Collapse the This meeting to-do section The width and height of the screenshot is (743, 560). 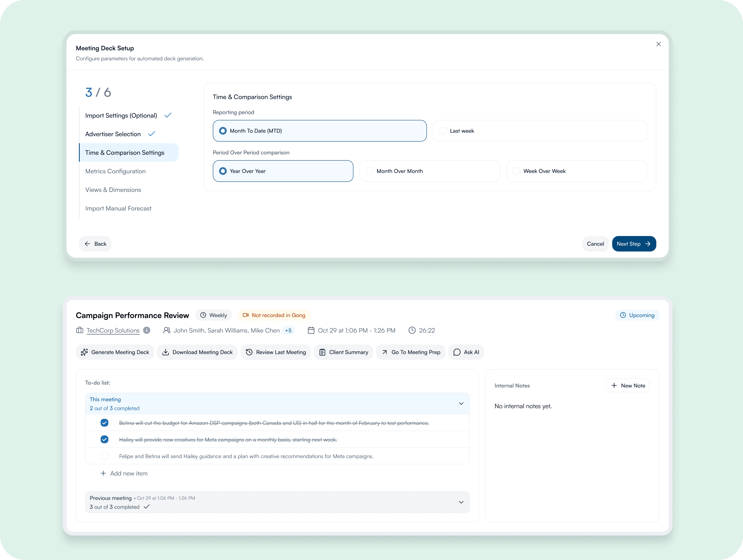(x=461, y=403)
